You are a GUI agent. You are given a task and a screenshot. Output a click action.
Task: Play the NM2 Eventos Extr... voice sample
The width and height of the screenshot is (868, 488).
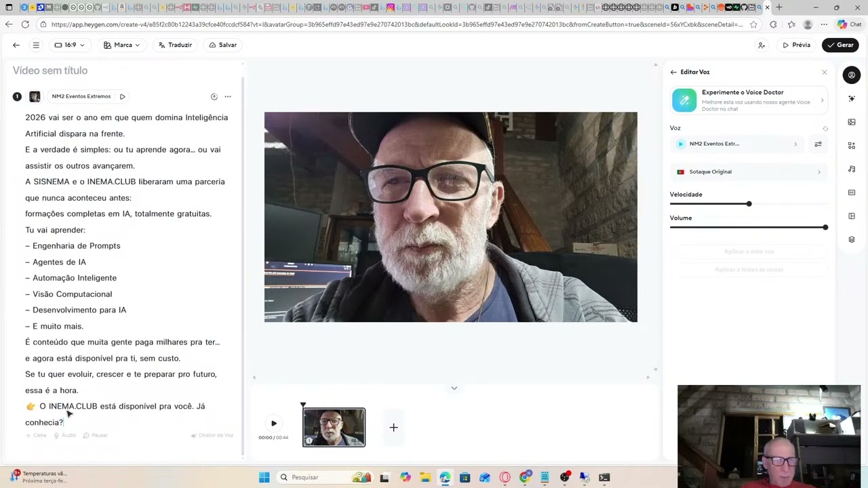[681, 144]
